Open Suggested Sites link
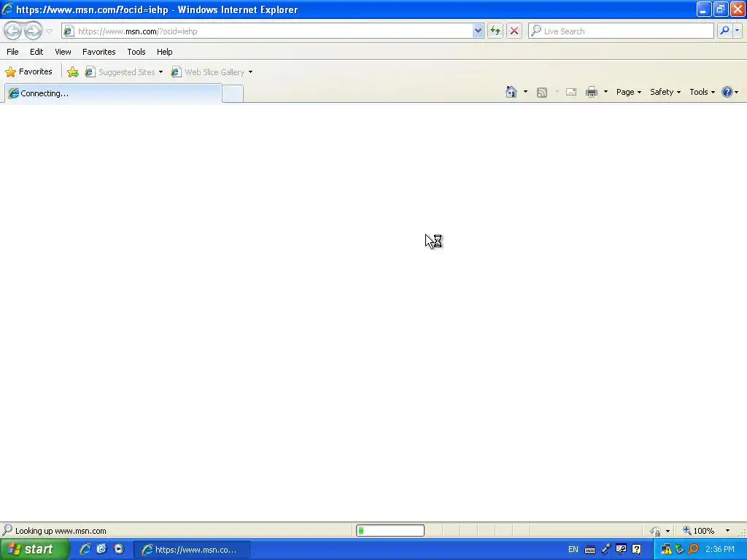747x560 pixels. pos(120,72)
